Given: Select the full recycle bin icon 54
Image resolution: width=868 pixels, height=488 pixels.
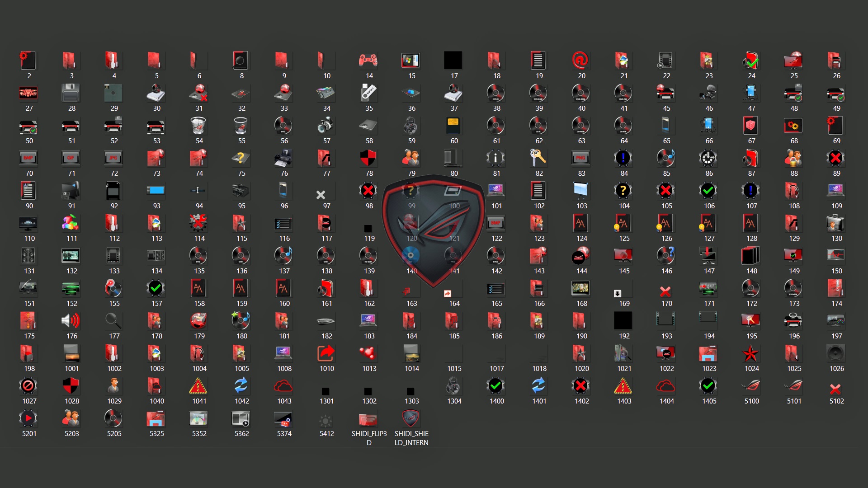Looking at the screenshot, I should pos(199,125).
